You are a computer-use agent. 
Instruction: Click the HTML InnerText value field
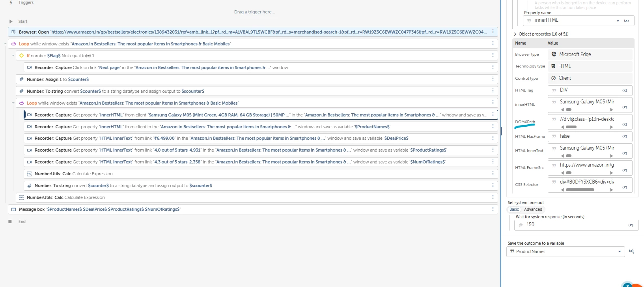[590, 151]
